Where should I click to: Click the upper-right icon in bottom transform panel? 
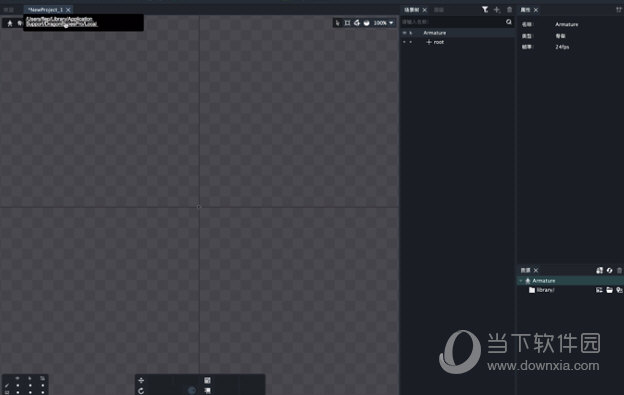pyautogui.click(x=207, y=381)
